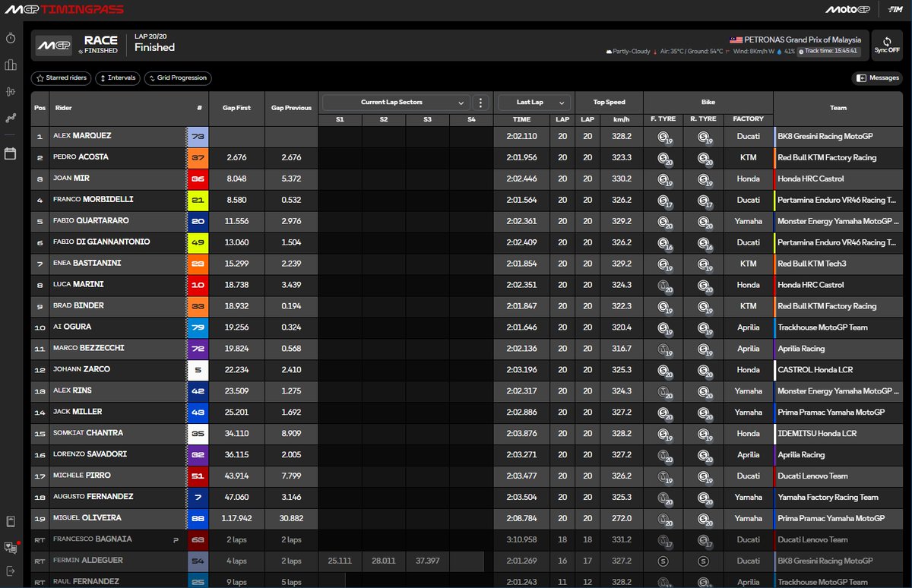Image resolution: width=912 pixels, height=588 pixels.
Task: Click the pit 'P' marker beside Bagnaia
Action: [x=175, y=540]
